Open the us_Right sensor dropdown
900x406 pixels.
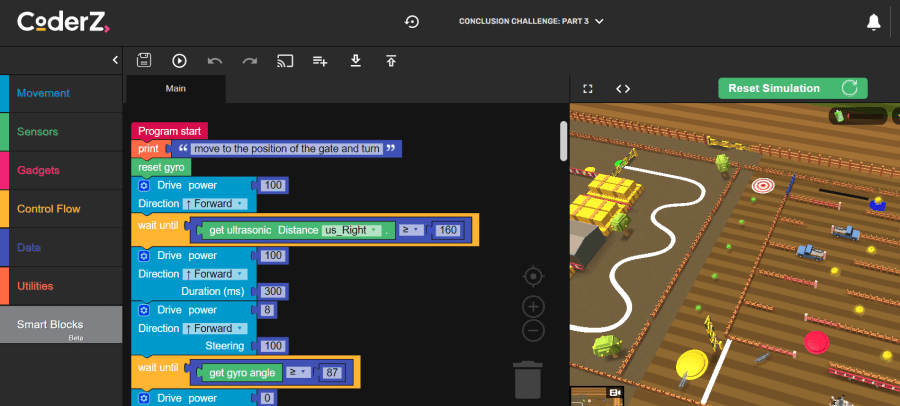coord(355,231)
